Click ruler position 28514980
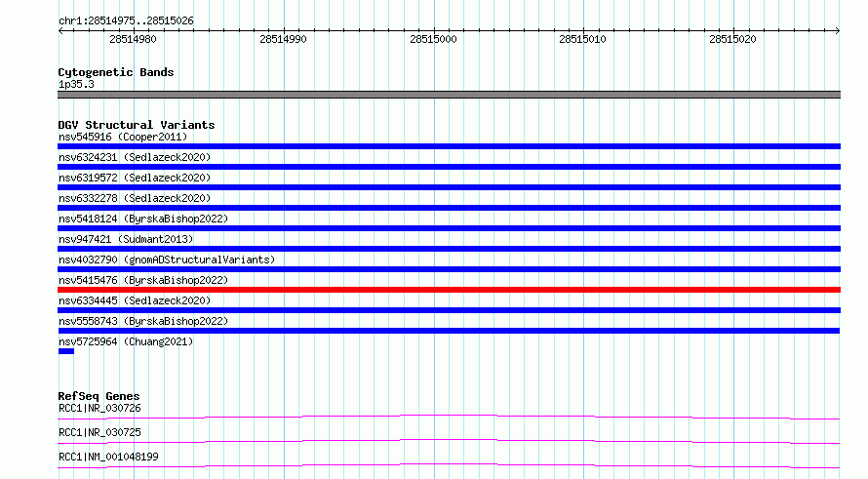The width and height of the screenshot is (868, 479). (133, 39)
